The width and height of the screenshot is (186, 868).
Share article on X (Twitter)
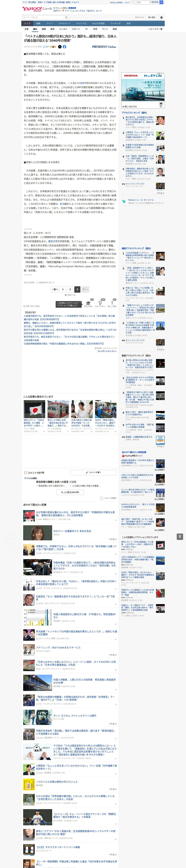pyautogui.click(x=60, y=47)
